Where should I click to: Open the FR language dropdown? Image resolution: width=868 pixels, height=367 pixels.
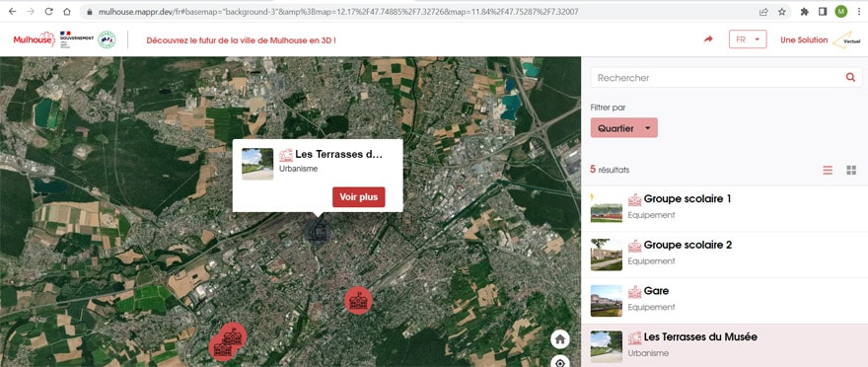click(x=748, y=39)
